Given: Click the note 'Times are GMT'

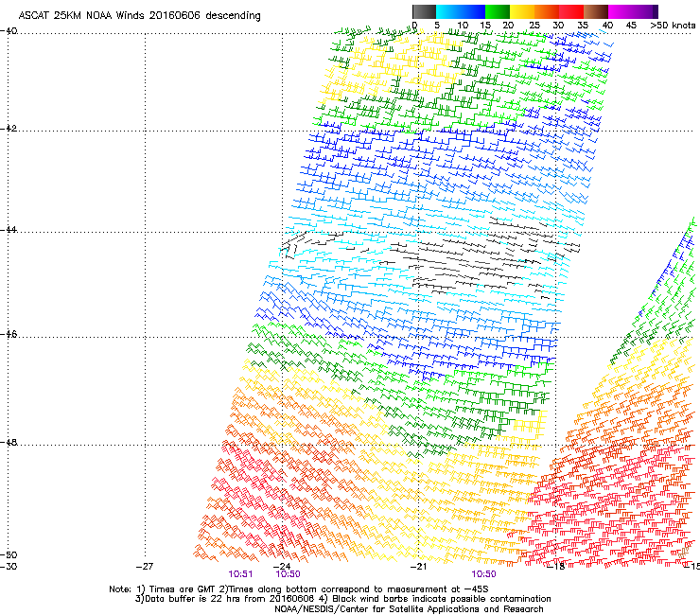Looking at the screenshot, I should point(181,589).
